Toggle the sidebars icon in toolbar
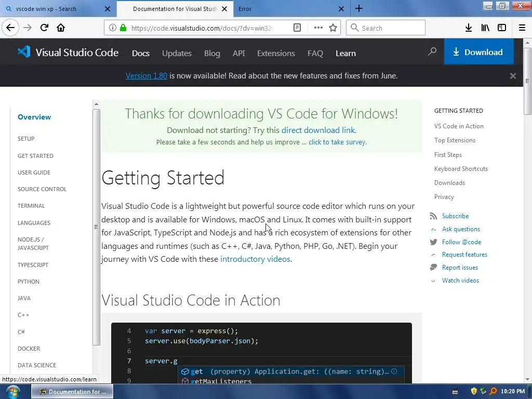The height and width of the screenshot is (399, 532). coord(502,28)
